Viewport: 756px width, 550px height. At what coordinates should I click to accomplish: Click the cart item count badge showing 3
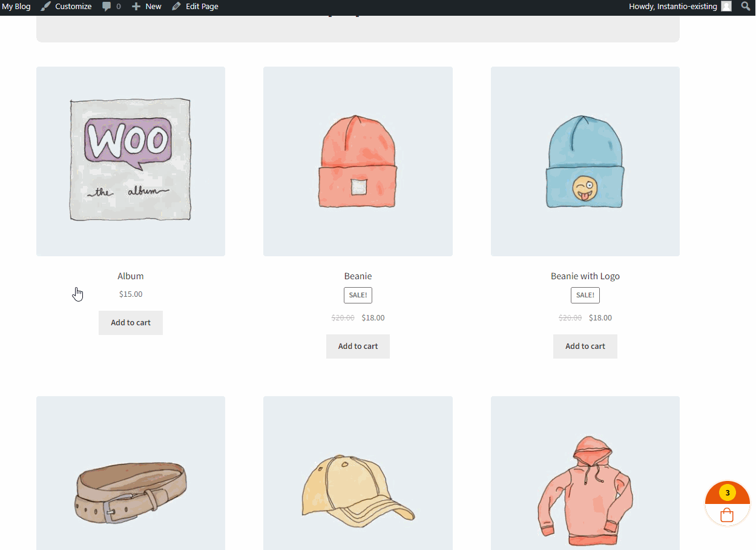[x=728, y=493]
